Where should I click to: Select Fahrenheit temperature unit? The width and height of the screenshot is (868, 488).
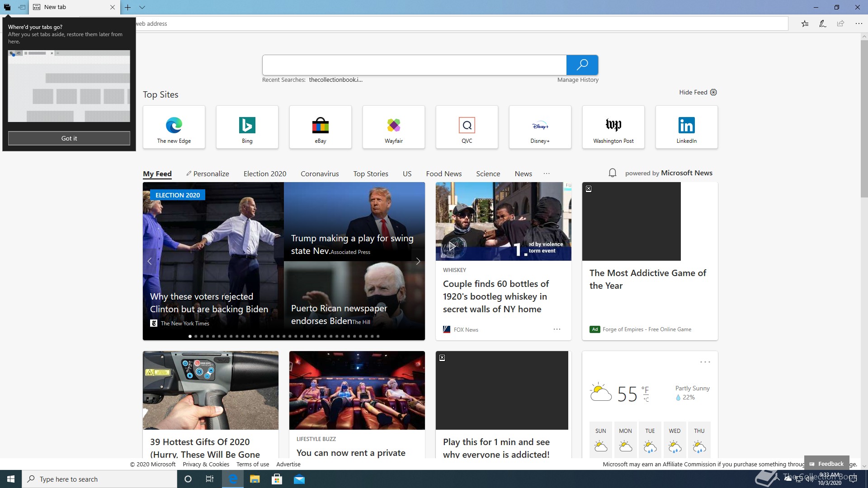click(645, 390)
